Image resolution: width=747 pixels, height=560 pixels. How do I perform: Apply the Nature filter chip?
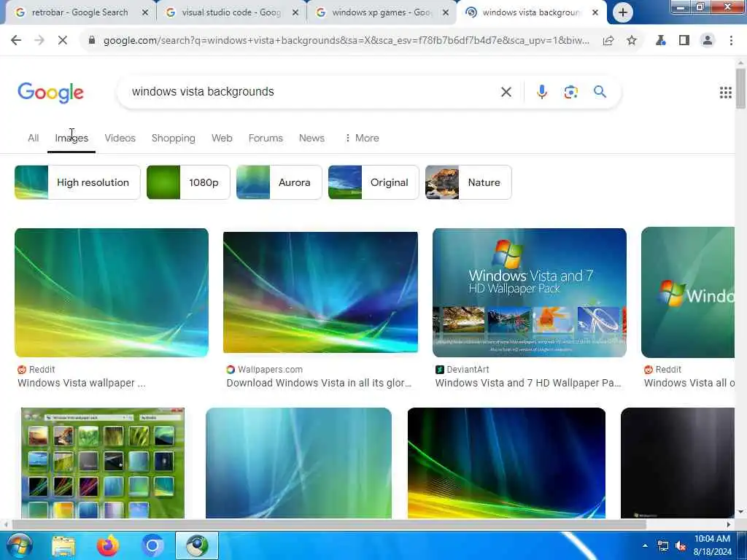468,182
